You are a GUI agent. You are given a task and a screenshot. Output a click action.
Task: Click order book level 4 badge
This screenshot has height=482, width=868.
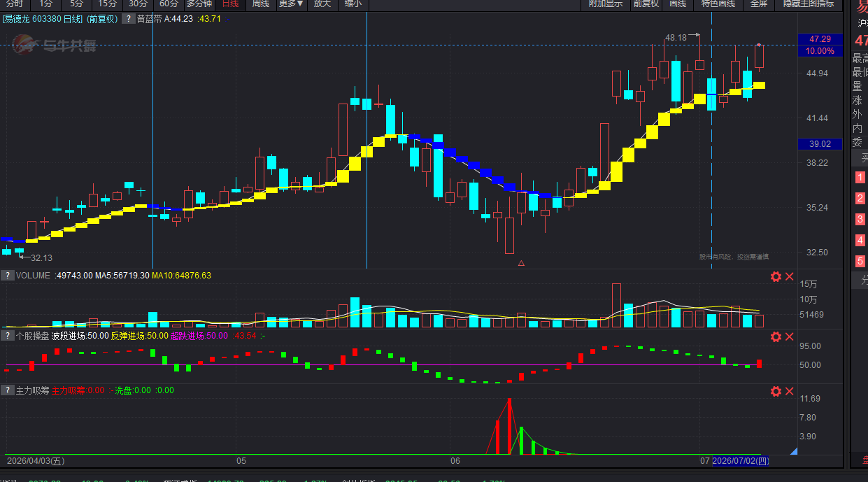(x=860, y=240)
